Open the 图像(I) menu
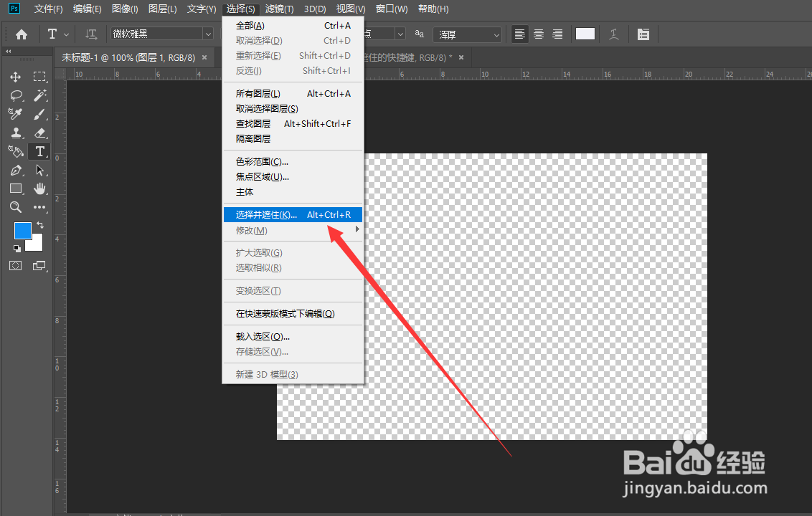 [x=125, y=9]
